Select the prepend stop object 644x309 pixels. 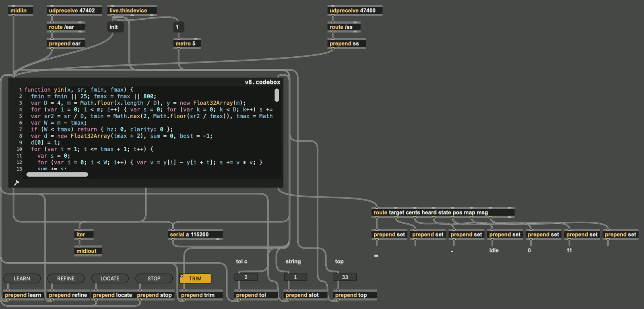pyautogui.click(x=155, y=295)
